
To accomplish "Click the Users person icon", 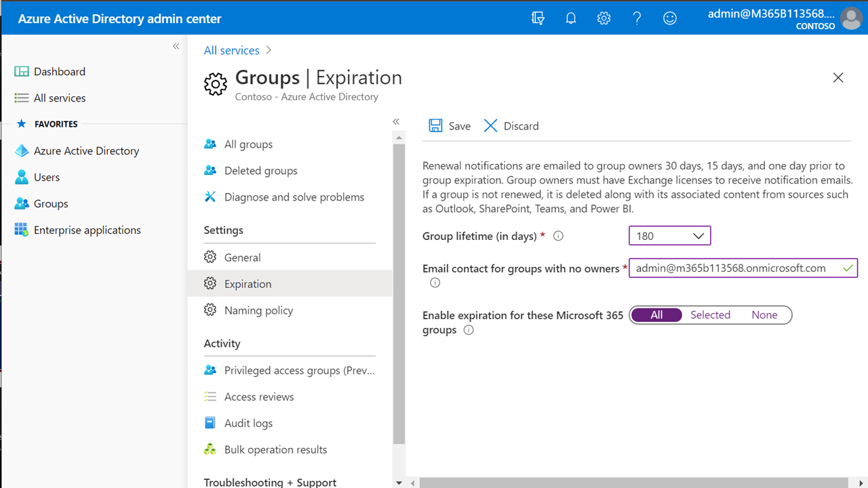I will tap(22, 177).
